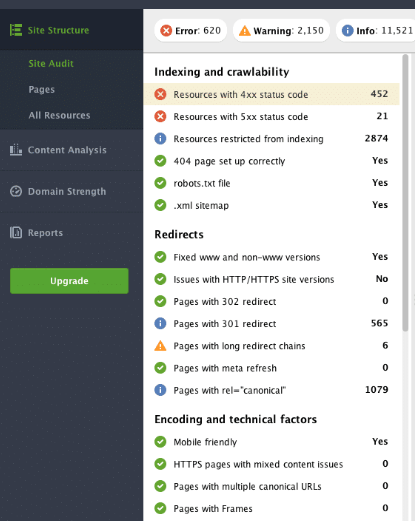Click orange warning icon for long redirect chains
The height and width of the screenshot is (521, 415).
tap(160, 346)
